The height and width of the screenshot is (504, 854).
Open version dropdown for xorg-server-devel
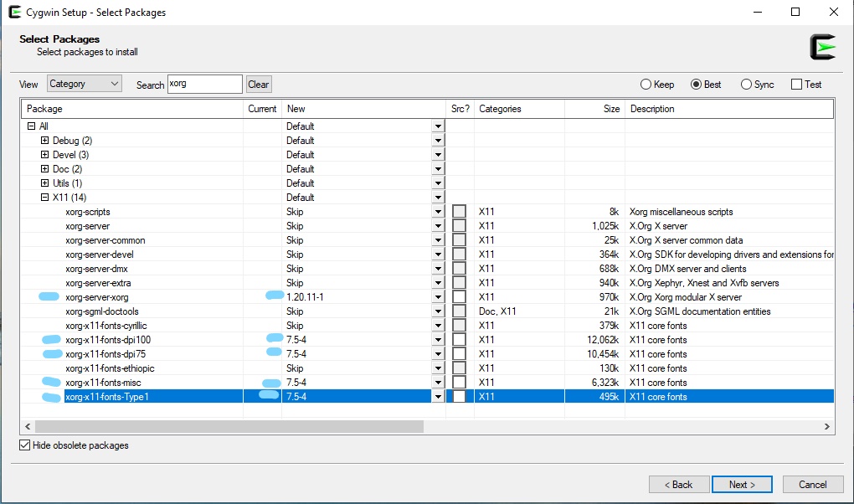click(438, 255)
